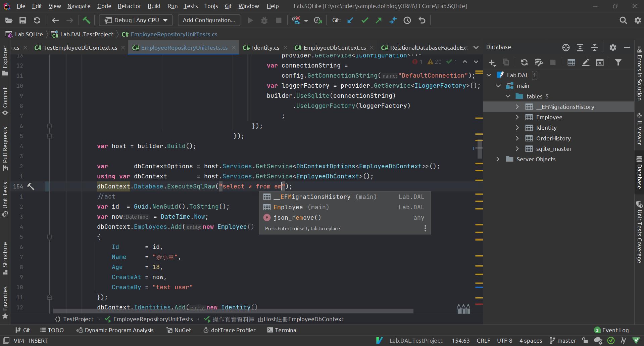Screen dimensions: 644x346
Task: Toggle the Explorer tool window
Action: point(5,61)
